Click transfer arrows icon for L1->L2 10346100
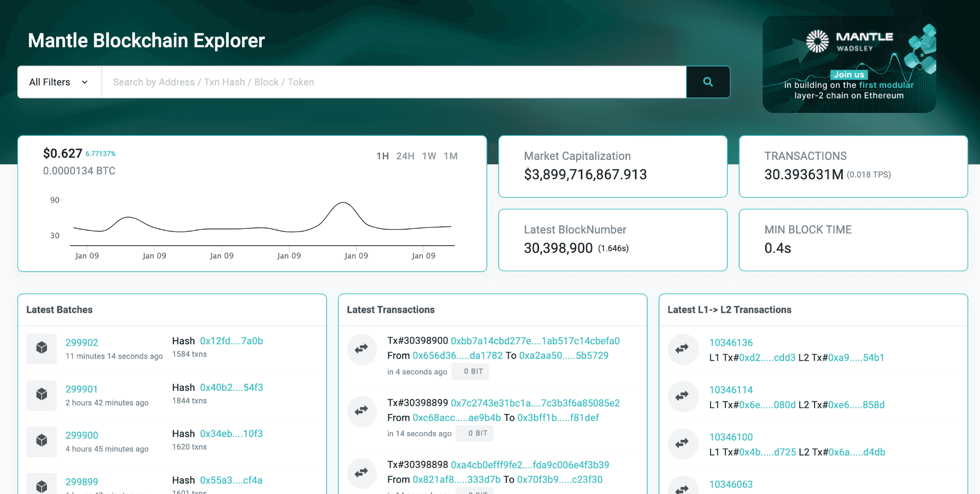This screenshot has width=980, height=494. pyautogui.click(x=682, y=444)
